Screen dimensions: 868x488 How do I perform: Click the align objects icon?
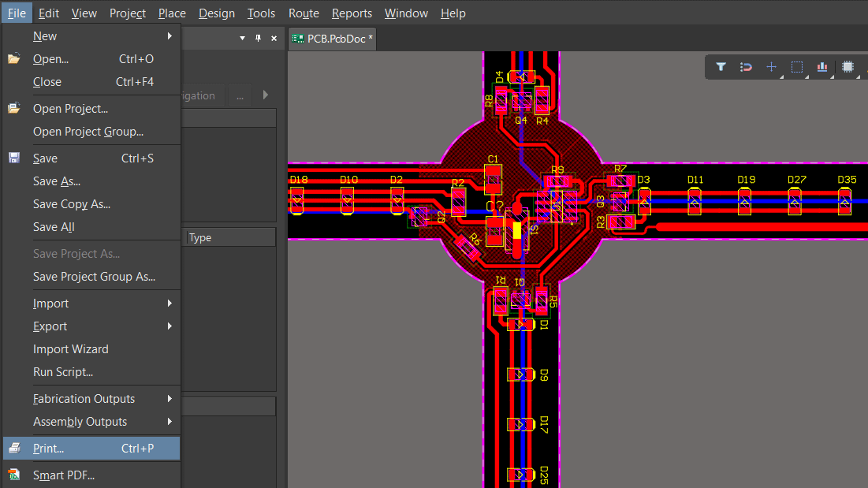click(822, 67)
